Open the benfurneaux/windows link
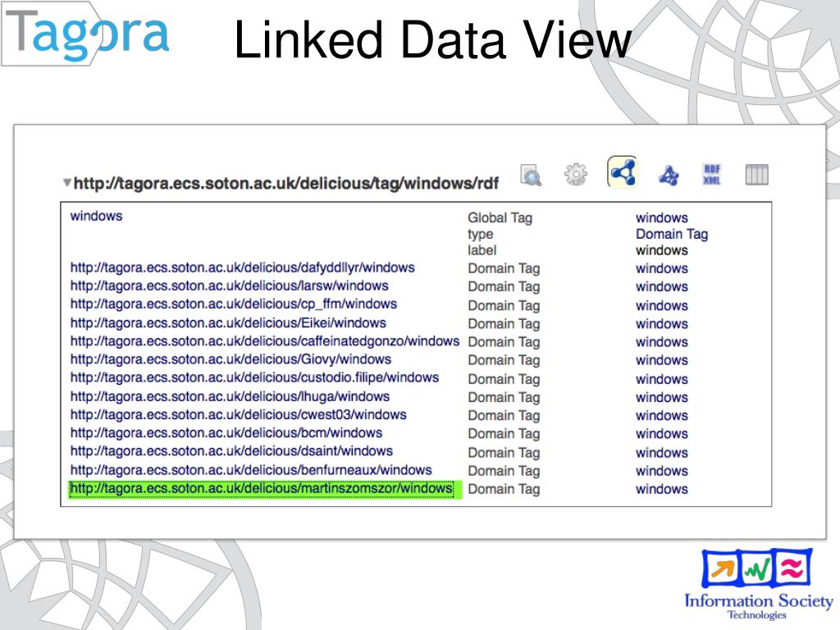Screen dimensions: 840x630 (251, 469)
